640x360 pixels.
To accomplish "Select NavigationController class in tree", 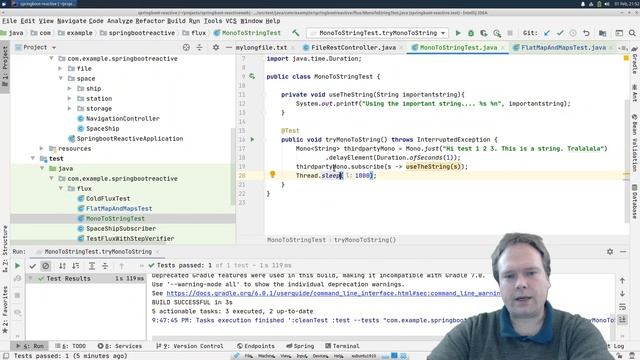I will tap(122, 118).
